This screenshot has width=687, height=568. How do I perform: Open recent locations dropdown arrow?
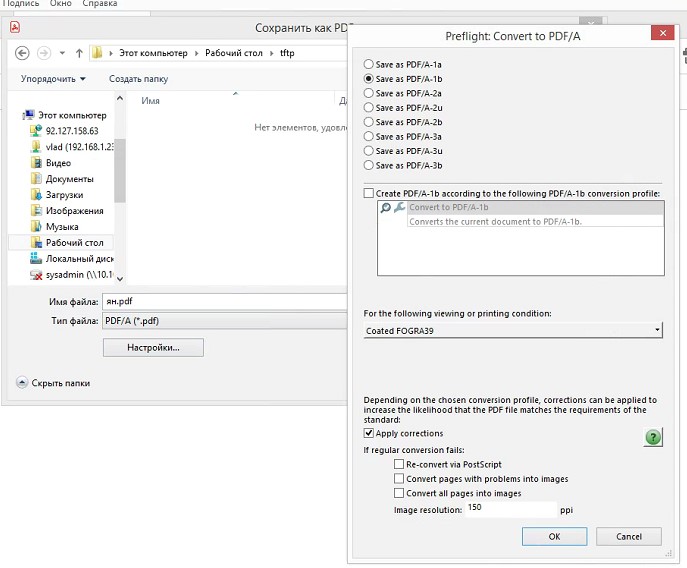62,53
